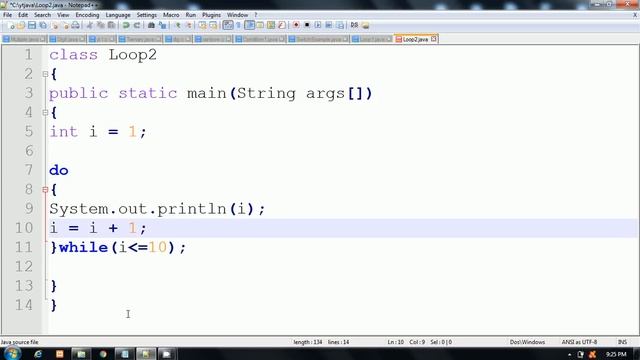640x360 pixels.
Task: Click the Redo toolbar arrow
Action: point(137,25)
